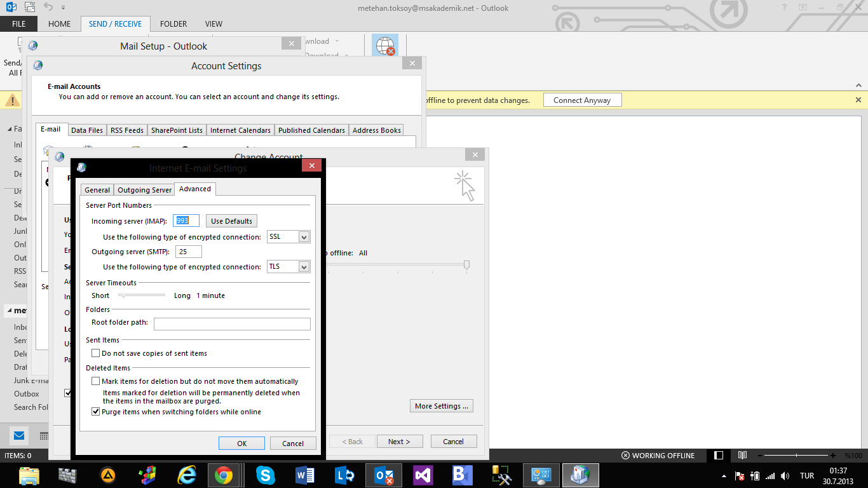Click the Server Timeouts slider

[142, 295]
